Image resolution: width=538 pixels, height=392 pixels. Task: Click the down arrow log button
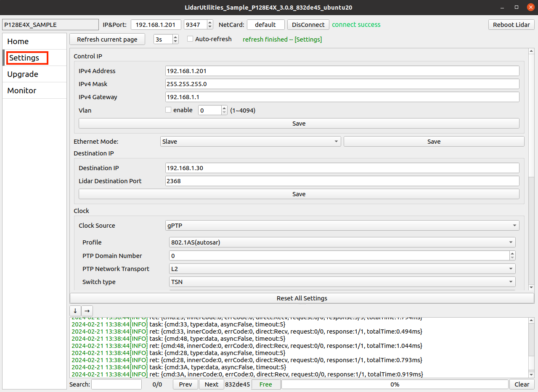[x=75, y=311]
